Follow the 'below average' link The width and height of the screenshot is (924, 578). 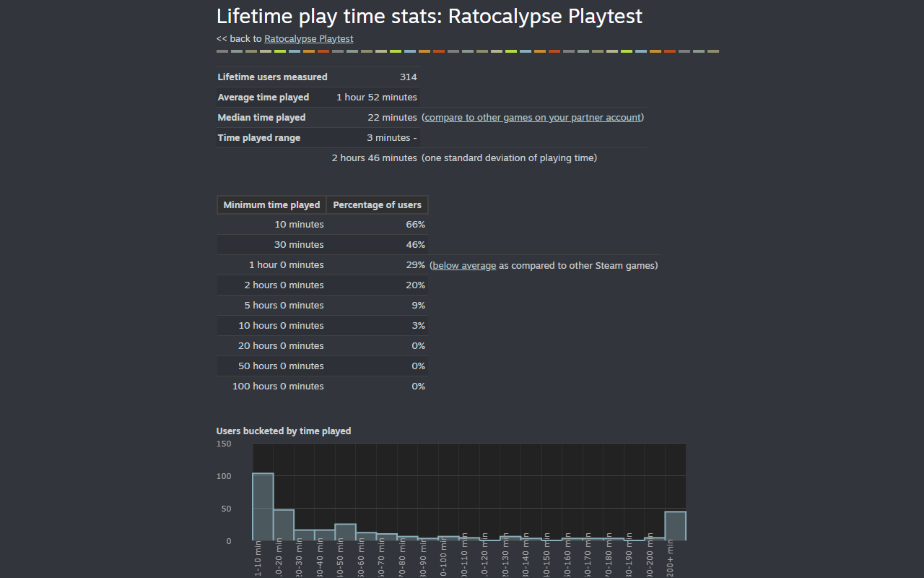464,265
